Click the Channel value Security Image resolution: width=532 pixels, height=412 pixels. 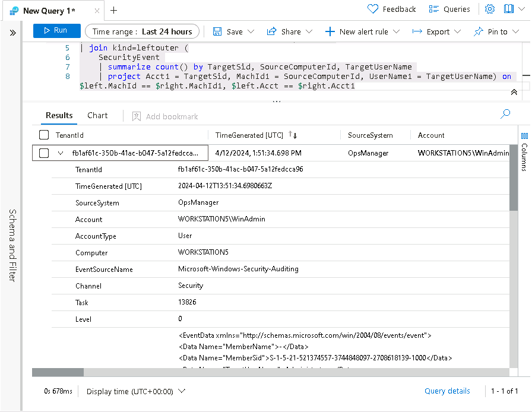(x=191, y=286)
